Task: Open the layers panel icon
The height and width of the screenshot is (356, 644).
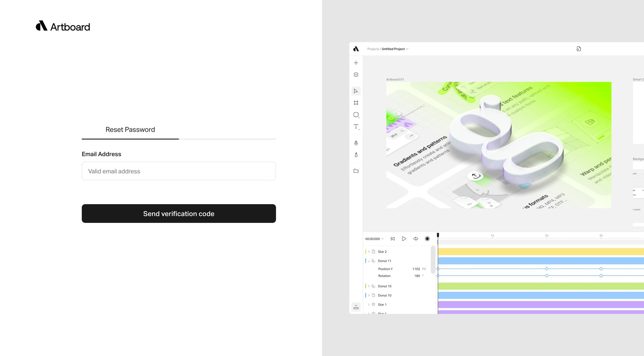Action: pyautogui.click(x=356, y=74)
